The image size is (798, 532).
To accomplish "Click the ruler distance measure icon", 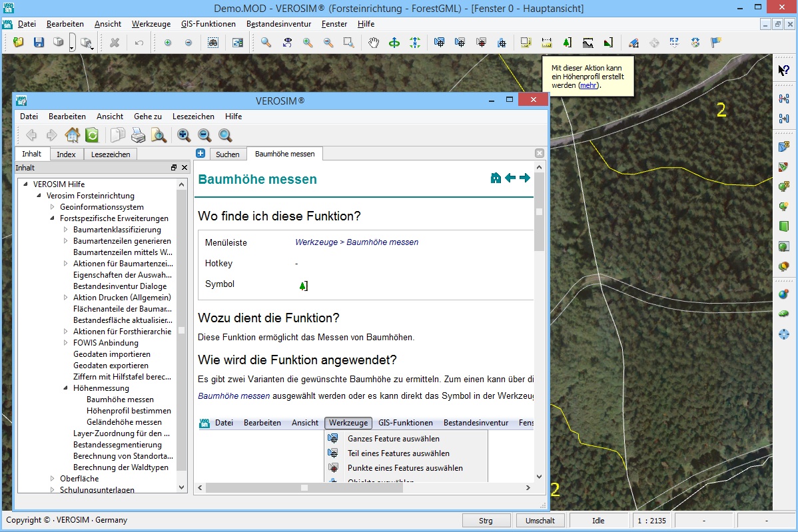I will pyautogui.click(x=547, y=43).
